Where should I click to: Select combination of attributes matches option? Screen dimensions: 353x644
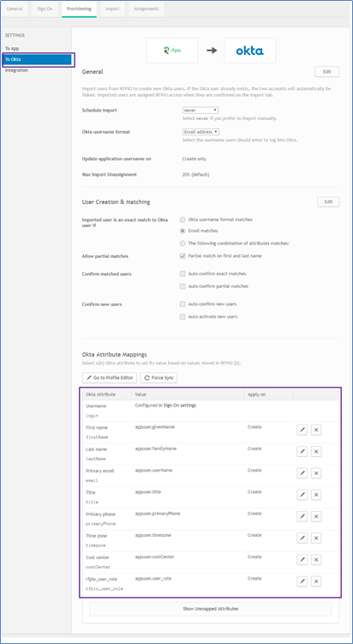[x=182, y=244]
